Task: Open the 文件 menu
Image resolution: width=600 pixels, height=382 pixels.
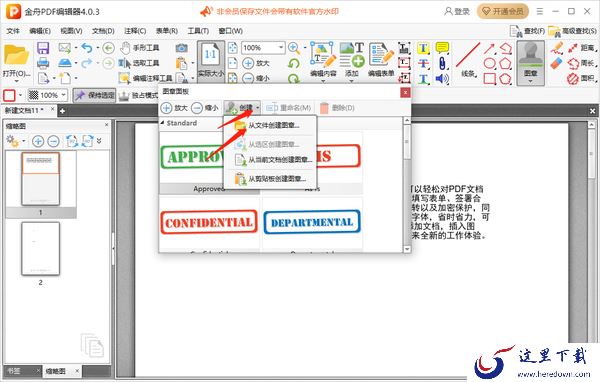Action: (13, 31)
